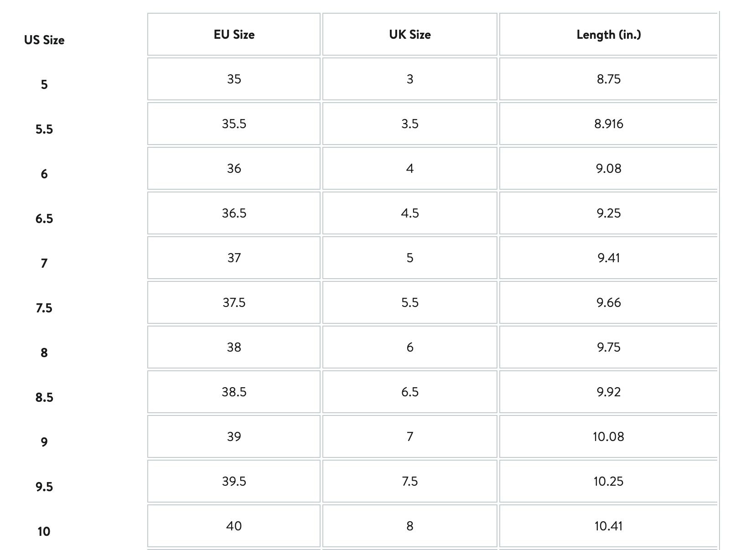Select the EU size 40 cell
This screenshot has height=550, width=756.
pyautogui.click(x=234, y=526)
